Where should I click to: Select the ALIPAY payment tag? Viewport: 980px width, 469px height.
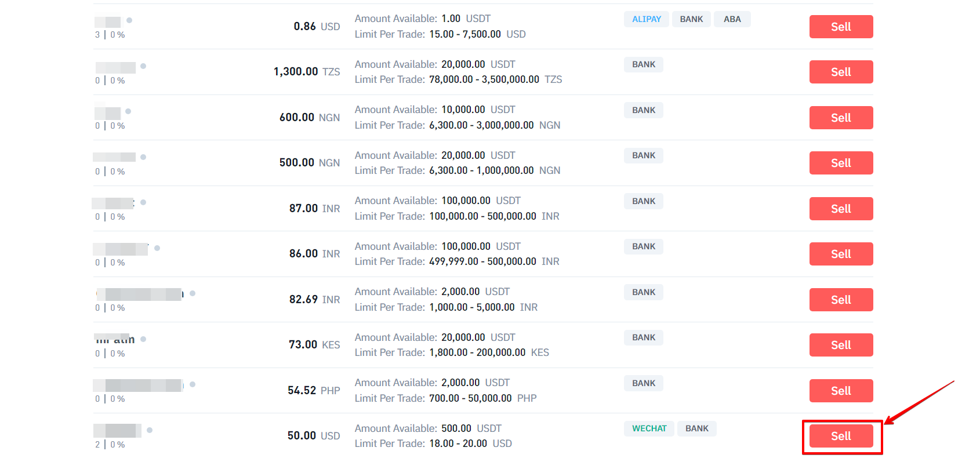point(646,19)
